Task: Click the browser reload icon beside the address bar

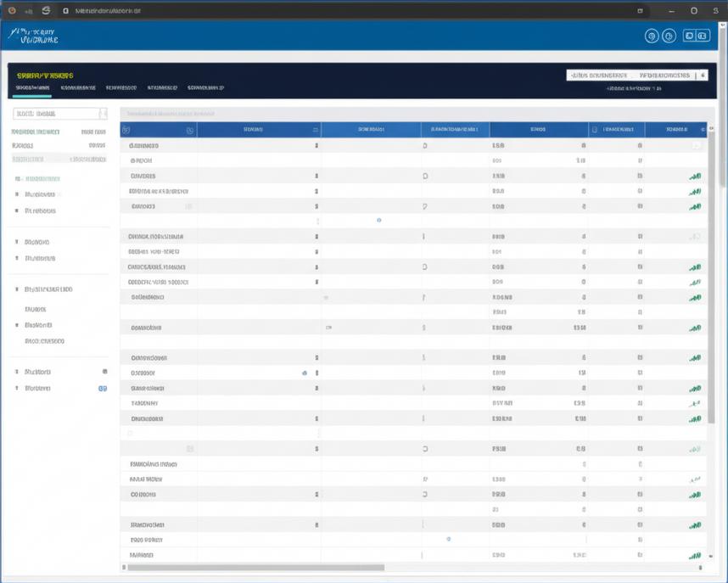Action: pyautogui.click(x=46, y=10)
